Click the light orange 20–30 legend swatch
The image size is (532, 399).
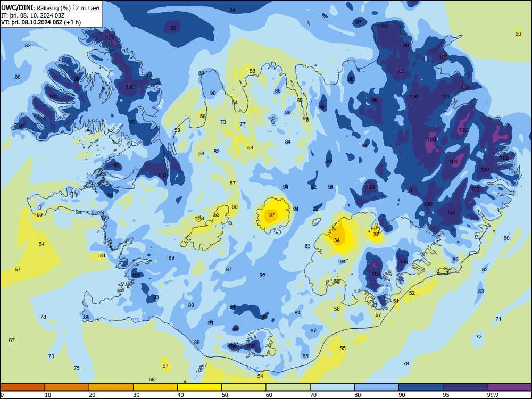(x=111, y=387)
